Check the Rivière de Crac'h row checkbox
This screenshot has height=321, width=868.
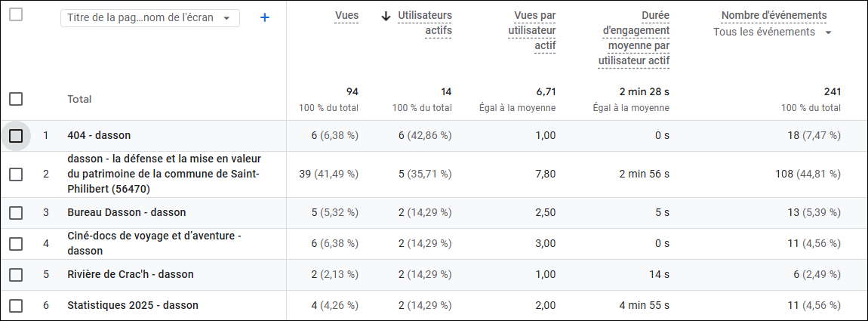click(x=16, y=275)
